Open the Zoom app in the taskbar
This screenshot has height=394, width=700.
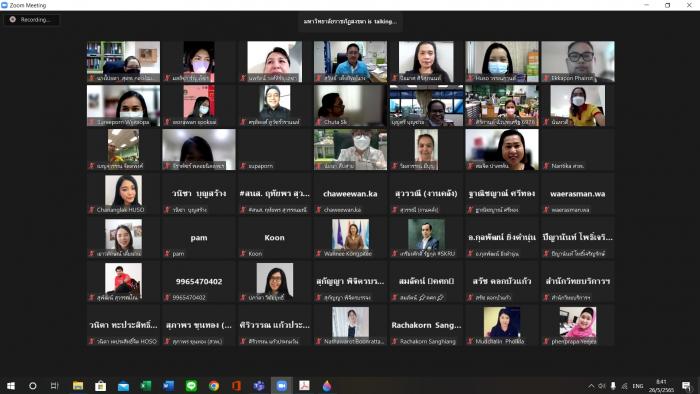[281, 386]
